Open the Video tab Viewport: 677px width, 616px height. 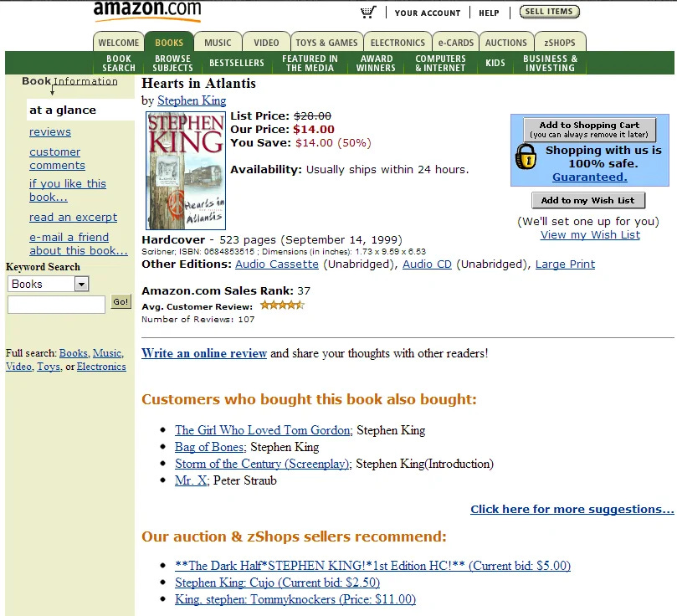click(x=266, y=43)
